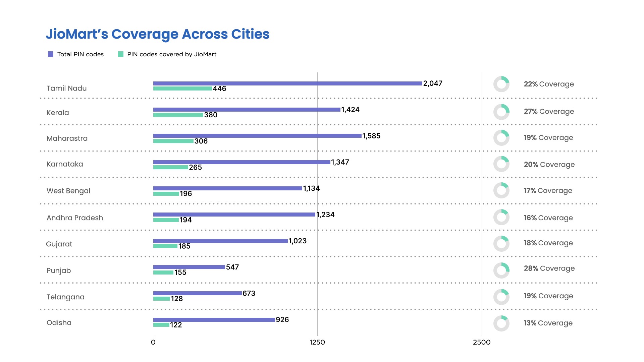Click the Andhra Pradesh state label
The image size is (644, 362).
pos(75,218)
